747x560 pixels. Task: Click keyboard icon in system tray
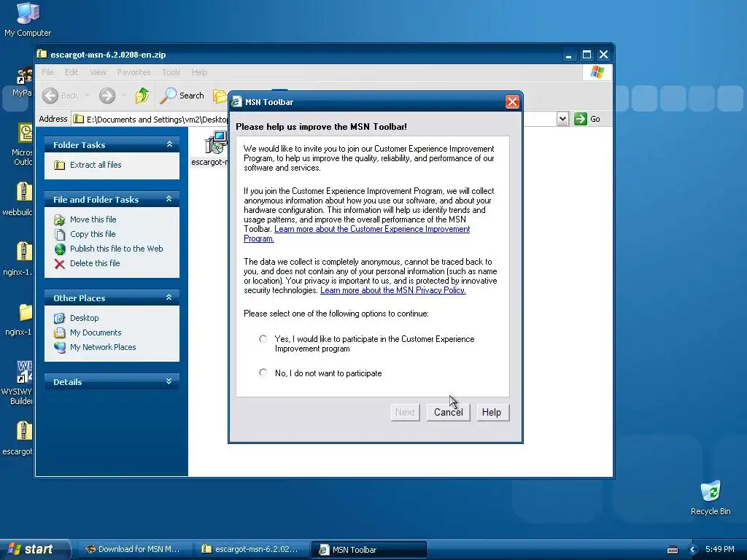pyautogui.click(x=672, y=550)
